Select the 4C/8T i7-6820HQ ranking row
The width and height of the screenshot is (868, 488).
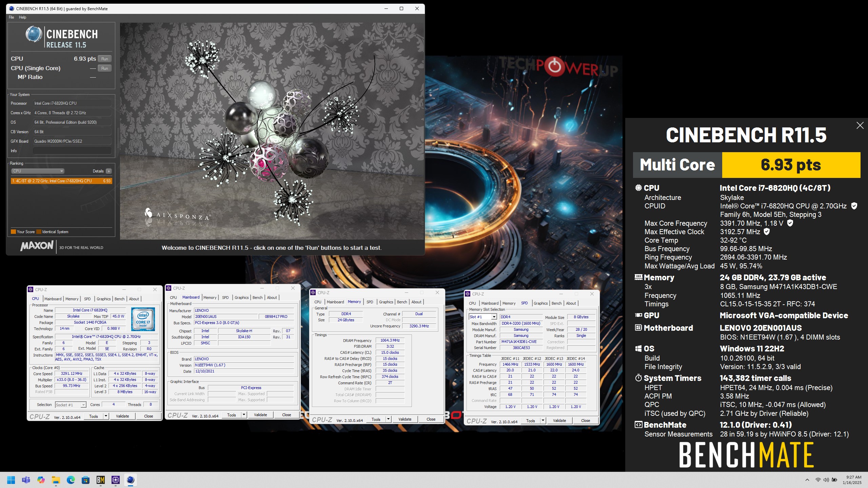61,181
